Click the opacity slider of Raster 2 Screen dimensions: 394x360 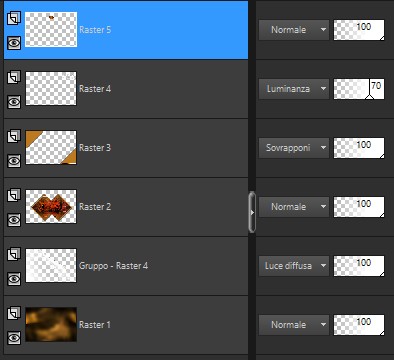coord(359,207)
